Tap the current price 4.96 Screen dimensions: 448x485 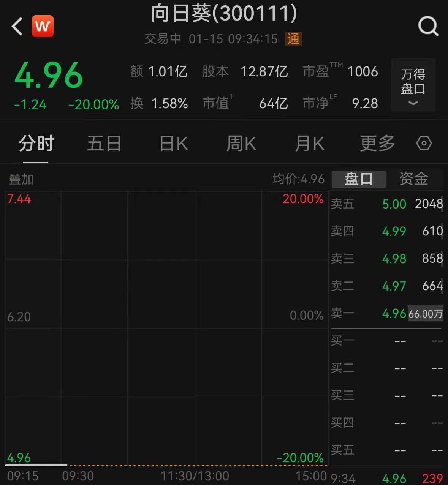[49, 75]
